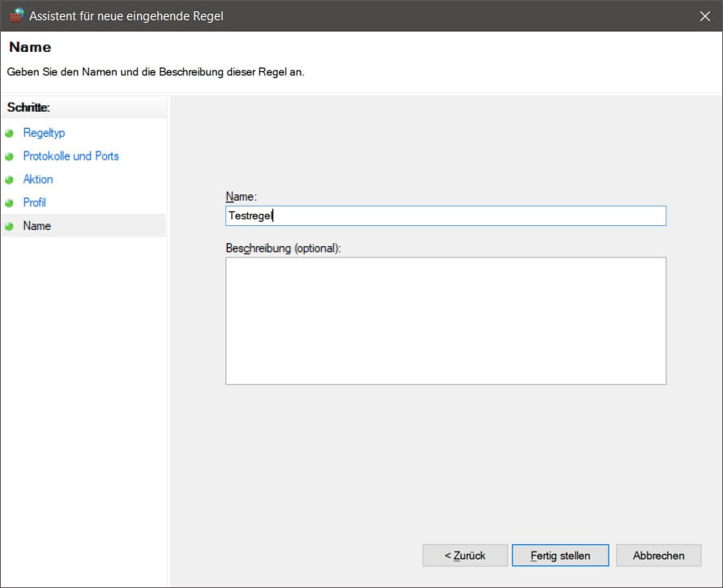Click the green bullet beside Profil

tap(10, 203)
